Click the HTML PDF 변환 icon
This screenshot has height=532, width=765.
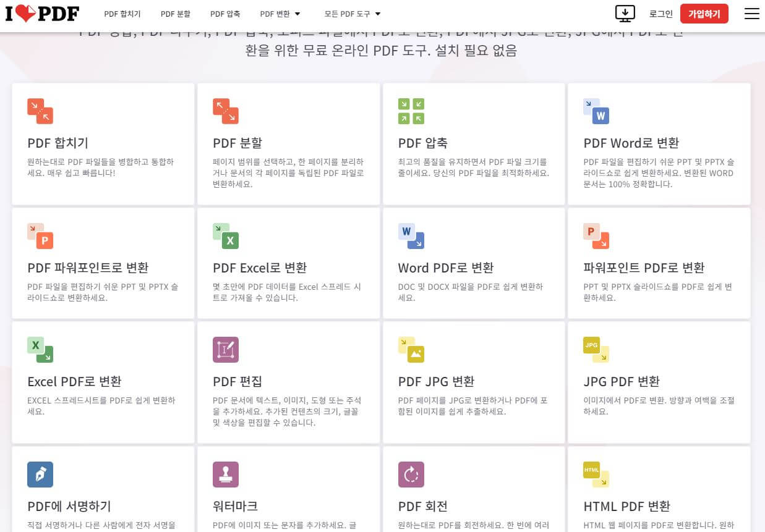coord(596,474)
